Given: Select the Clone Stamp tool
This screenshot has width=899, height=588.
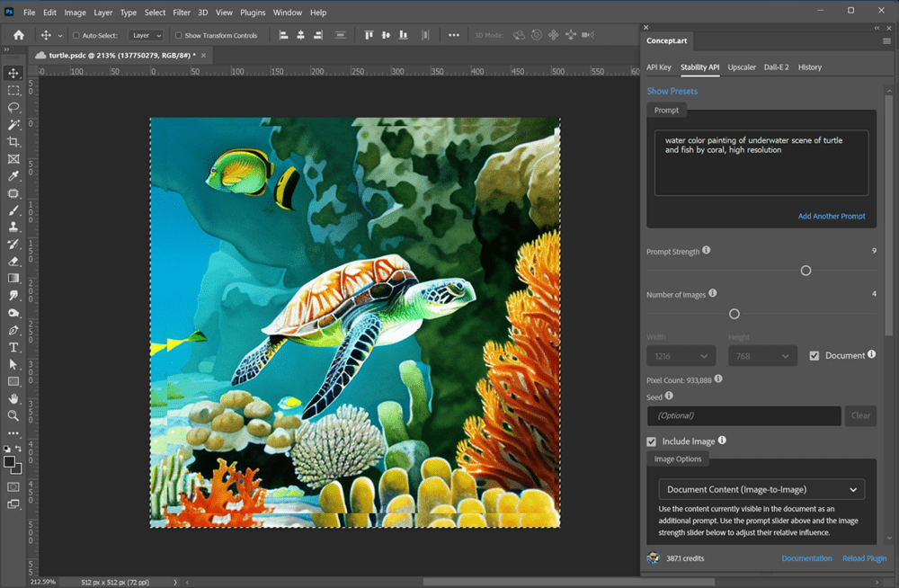Looking at the screenshot, I should pyautogui.click(x=13, y=227).
